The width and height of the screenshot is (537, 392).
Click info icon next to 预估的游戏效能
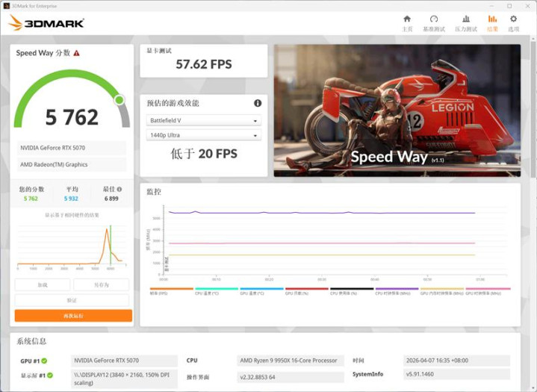point(258,103)
